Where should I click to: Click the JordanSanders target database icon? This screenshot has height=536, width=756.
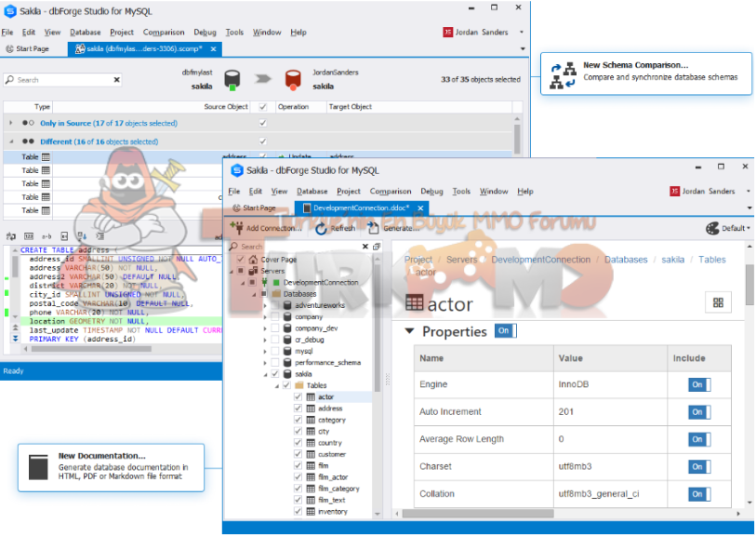pyautogui.click(x=293, y=80)
